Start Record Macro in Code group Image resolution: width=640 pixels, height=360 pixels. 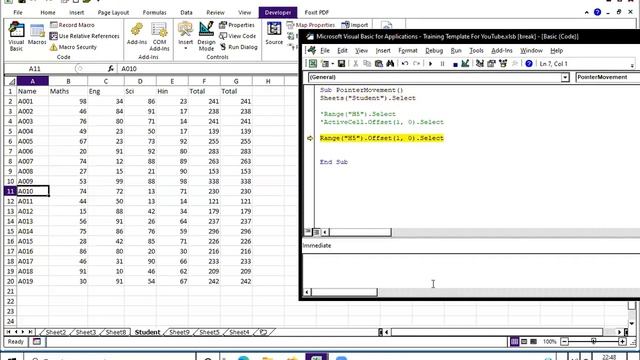pyautogui.click(x=72, y=25)
